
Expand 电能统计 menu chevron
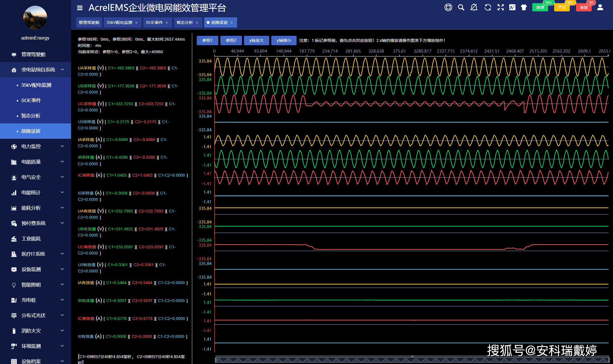(62, 193)
